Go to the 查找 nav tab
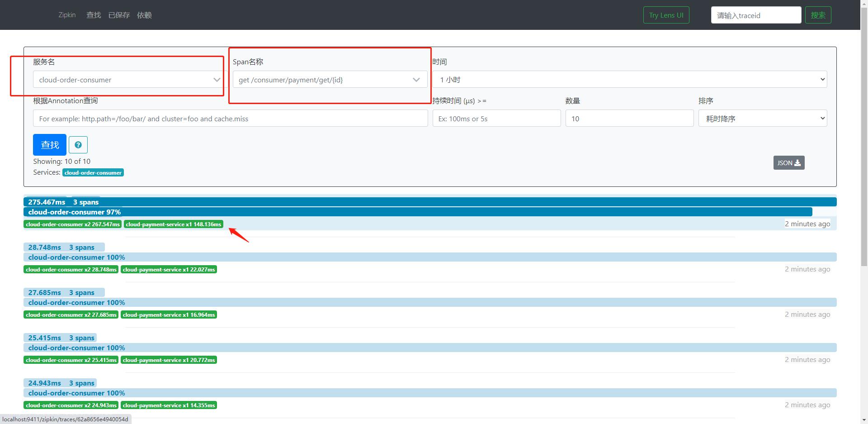Viewport: 868px width, 424px height. pos(94,15)
